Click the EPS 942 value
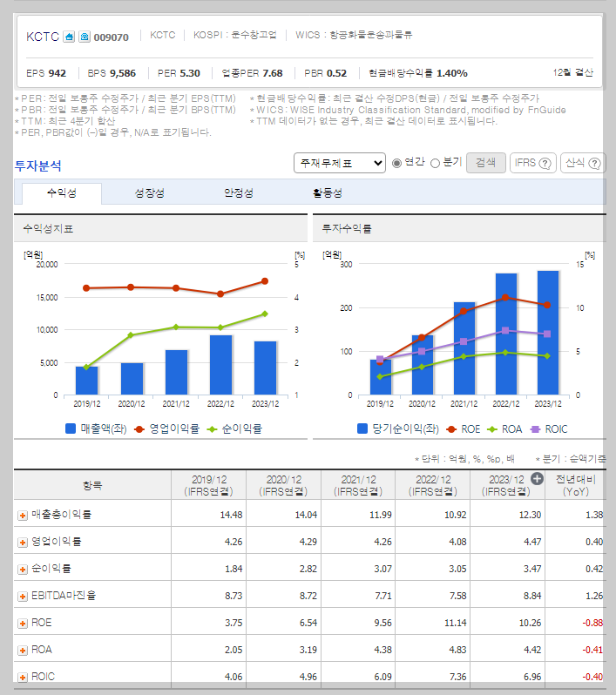The image size is (616, 695). [58, 73]
